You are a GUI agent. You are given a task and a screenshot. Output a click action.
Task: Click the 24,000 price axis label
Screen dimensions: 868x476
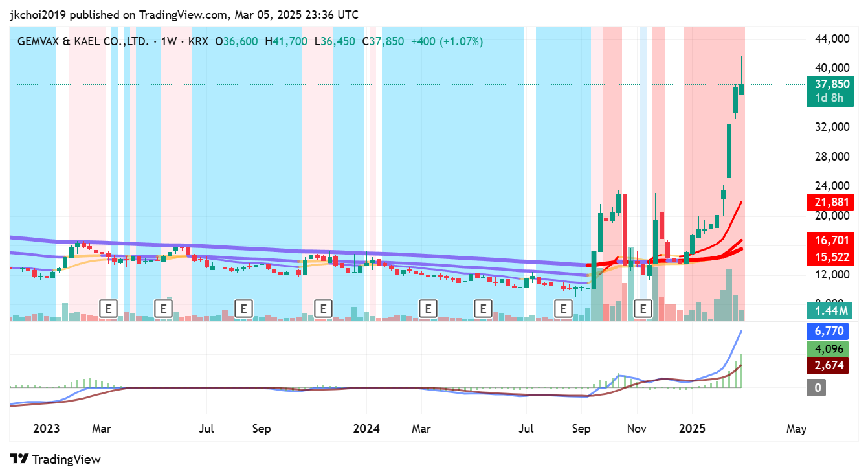pos(832,186)
